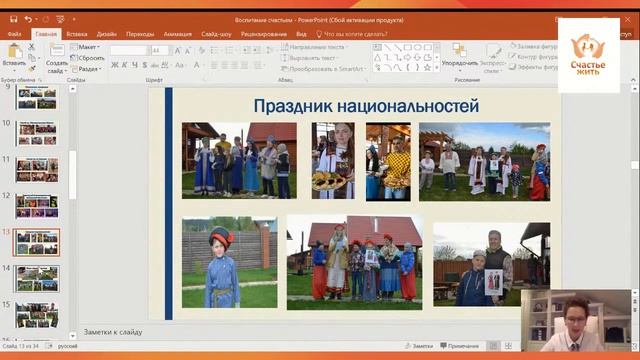Click the Undo arrow icon
The height and width of the screenshot is (360, 640).
coord(28,19)
